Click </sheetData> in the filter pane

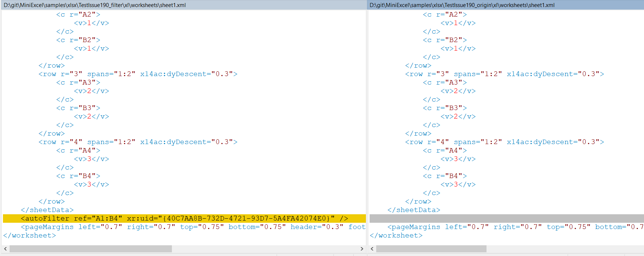click(47, 210)
